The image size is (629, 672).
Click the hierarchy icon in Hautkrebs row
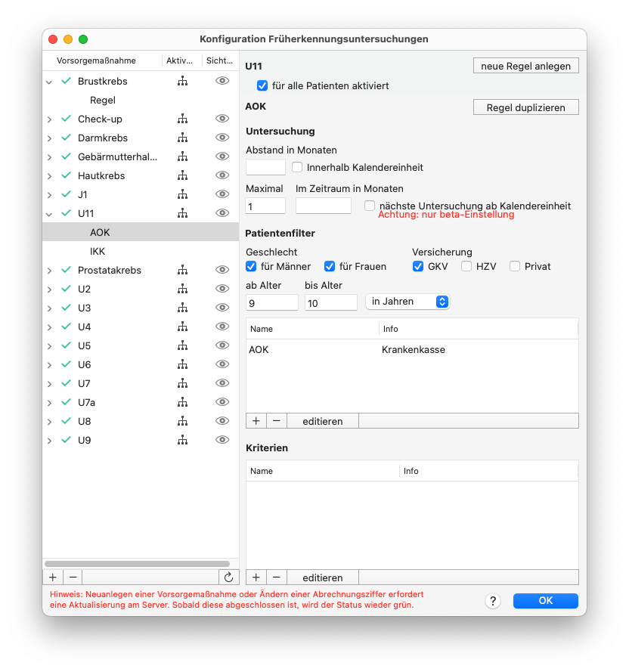pos(183,175)
